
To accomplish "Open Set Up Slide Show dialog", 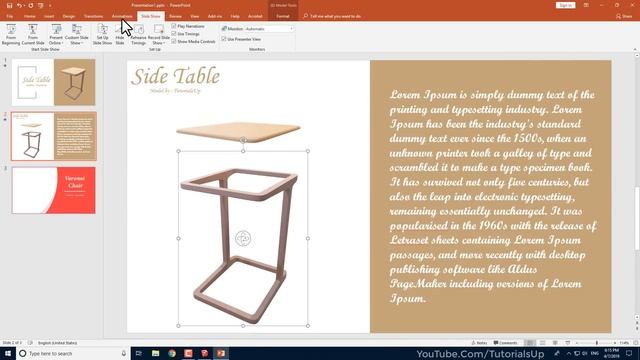I will click(x=102, y=34).
